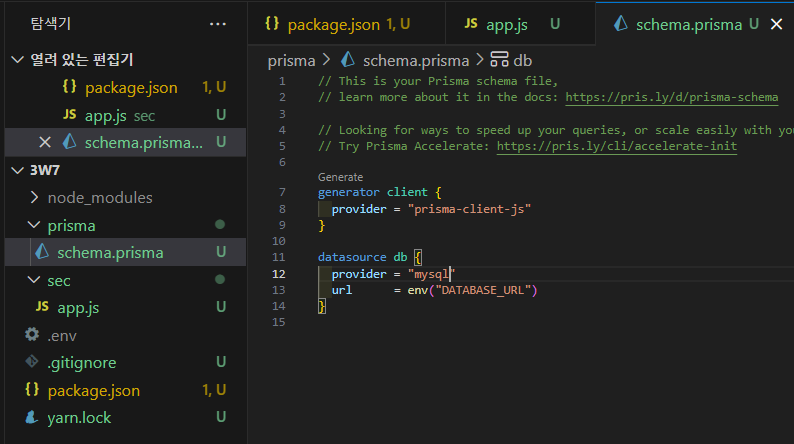Click the Generate code lens link
This screenshot has height=444, width=794.
click(340, 177)
